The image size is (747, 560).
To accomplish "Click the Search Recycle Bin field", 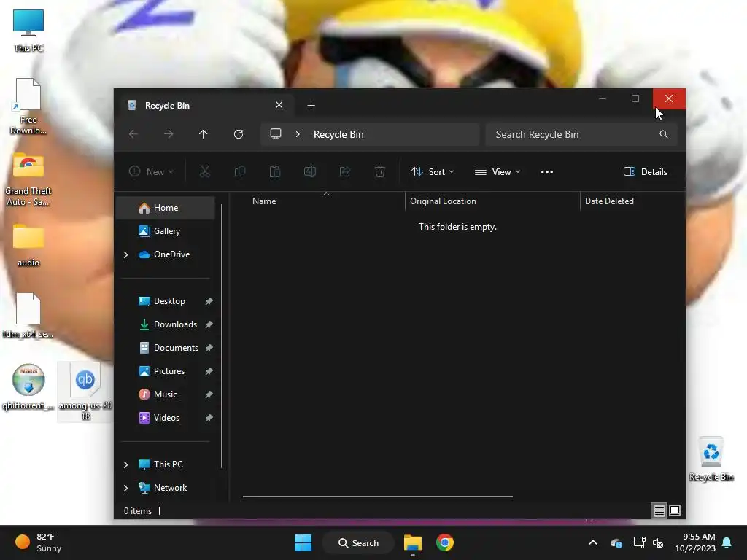I will point(581,134).
